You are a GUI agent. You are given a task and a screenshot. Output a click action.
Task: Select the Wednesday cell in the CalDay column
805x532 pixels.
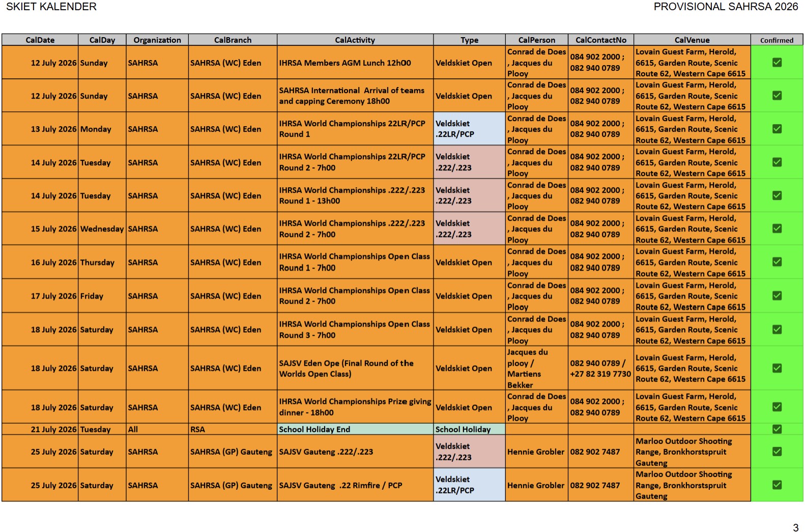[x=102, y=229]
